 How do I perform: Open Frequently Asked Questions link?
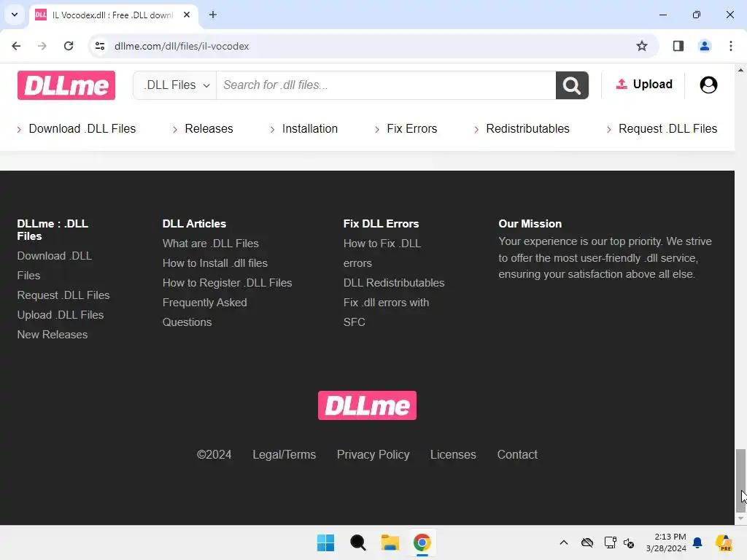(x=204, y=312)
